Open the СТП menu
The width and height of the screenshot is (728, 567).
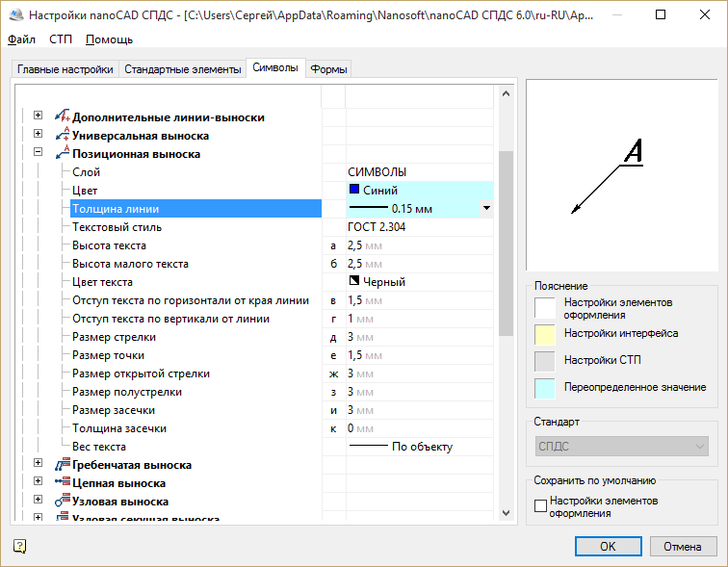61,39
